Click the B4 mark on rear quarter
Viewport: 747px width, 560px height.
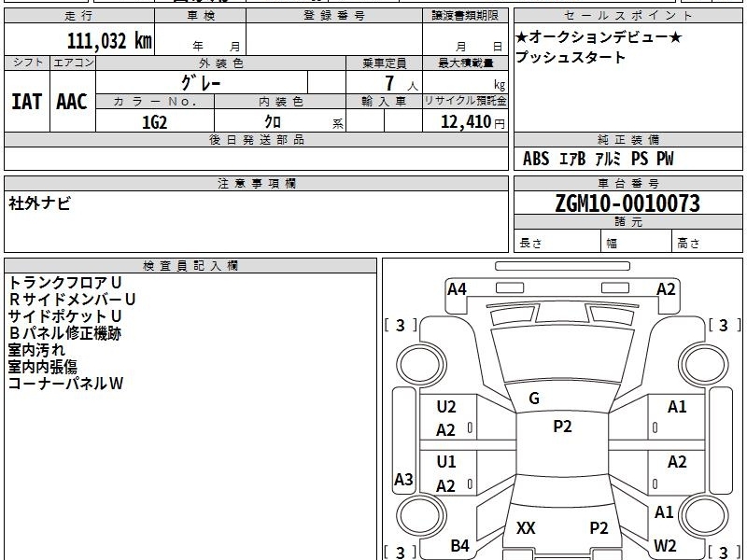459,546
